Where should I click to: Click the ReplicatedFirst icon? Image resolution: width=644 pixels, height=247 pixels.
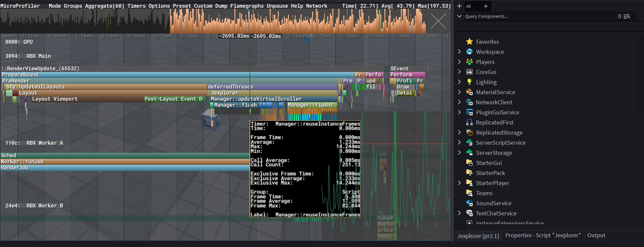click(x=469, y=122)
